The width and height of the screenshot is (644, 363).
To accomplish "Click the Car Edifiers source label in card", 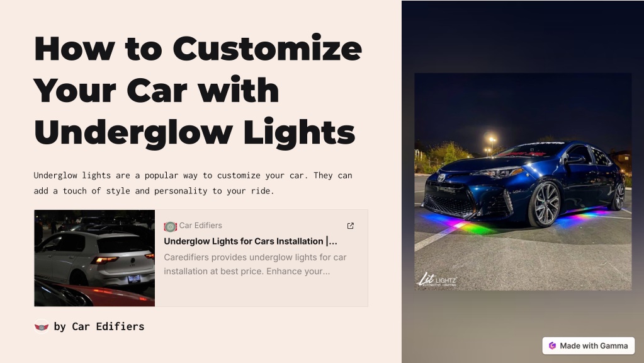I will tap(200, 226).
